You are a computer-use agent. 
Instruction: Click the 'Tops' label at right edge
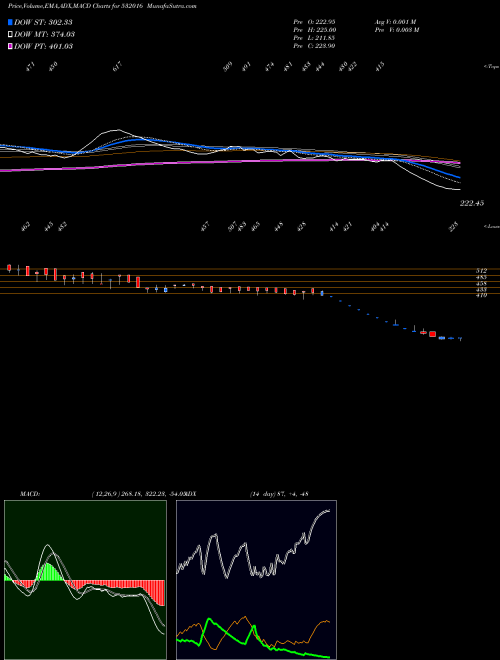[492, 67]
